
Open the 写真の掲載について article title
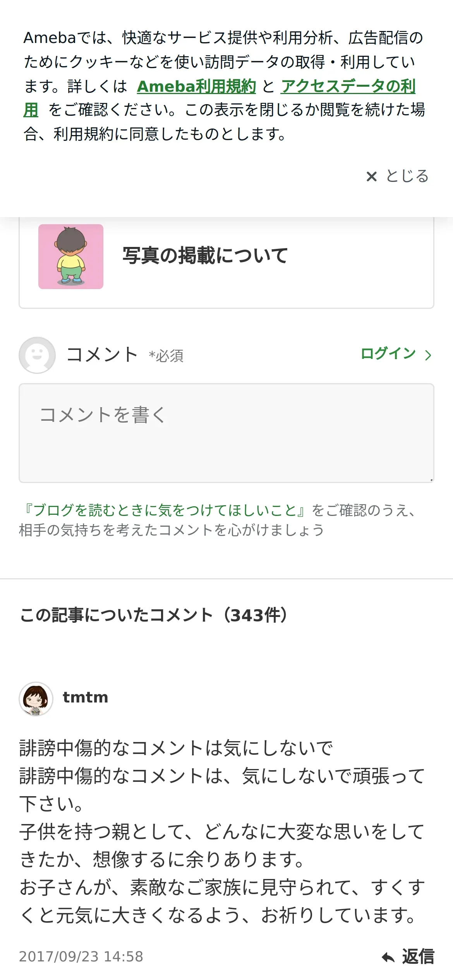[205, 256]
